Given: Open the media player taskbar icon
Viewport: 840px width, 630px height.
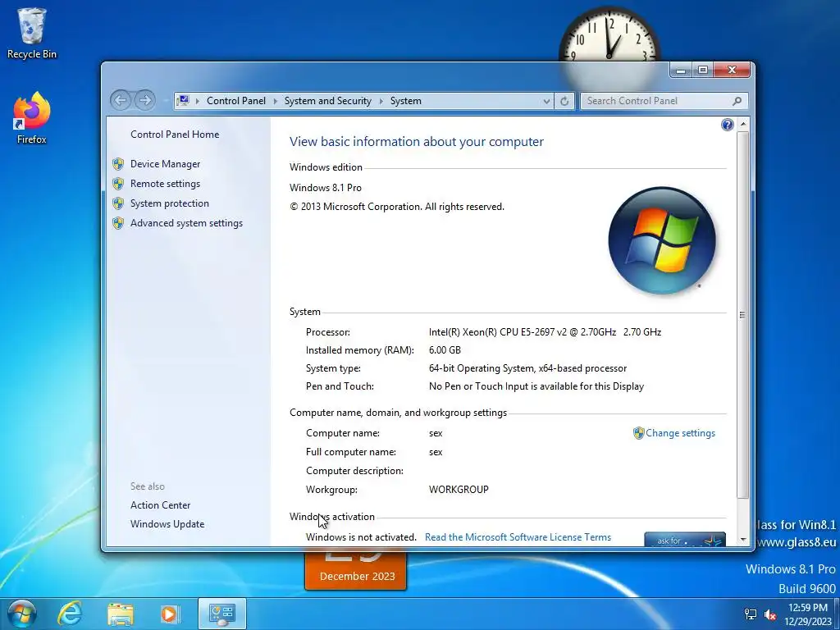Looking at the screenshot, I should [171, 614].
